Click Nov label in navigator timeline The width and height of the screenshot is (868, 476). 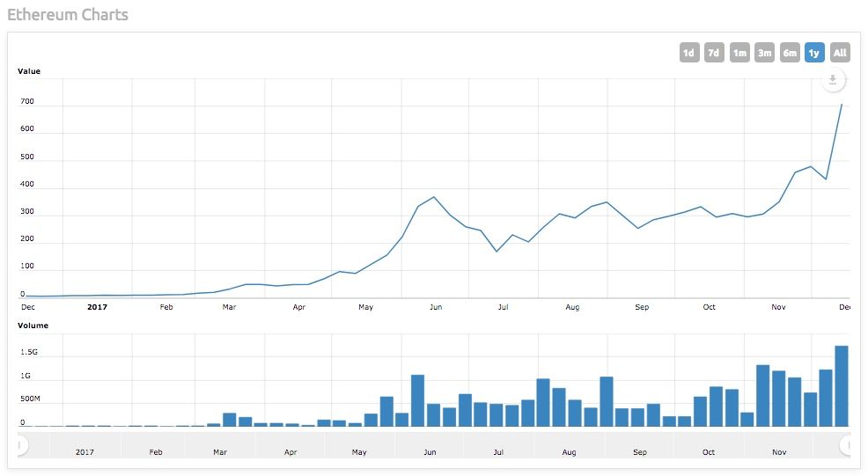click(779, 452)
